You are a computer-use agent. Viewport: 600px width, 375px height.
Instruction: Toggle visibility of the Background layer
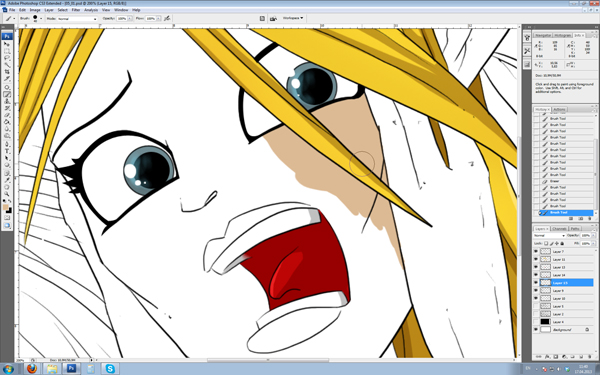tap(536, 329)
